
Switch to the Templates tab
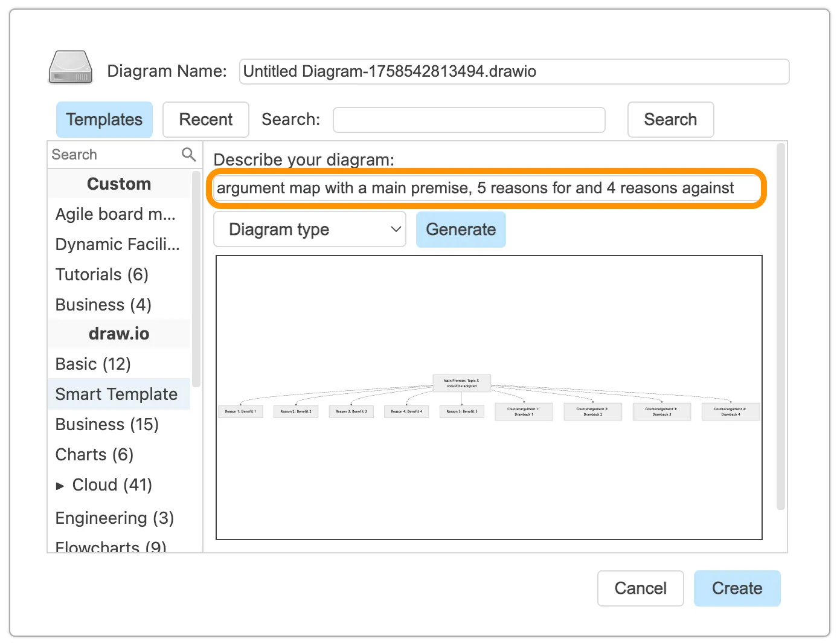click(104, 120)
